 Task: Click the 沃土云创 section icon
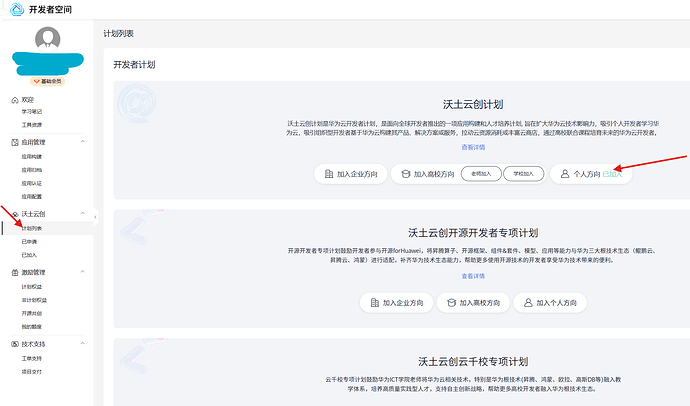[15, 214]
